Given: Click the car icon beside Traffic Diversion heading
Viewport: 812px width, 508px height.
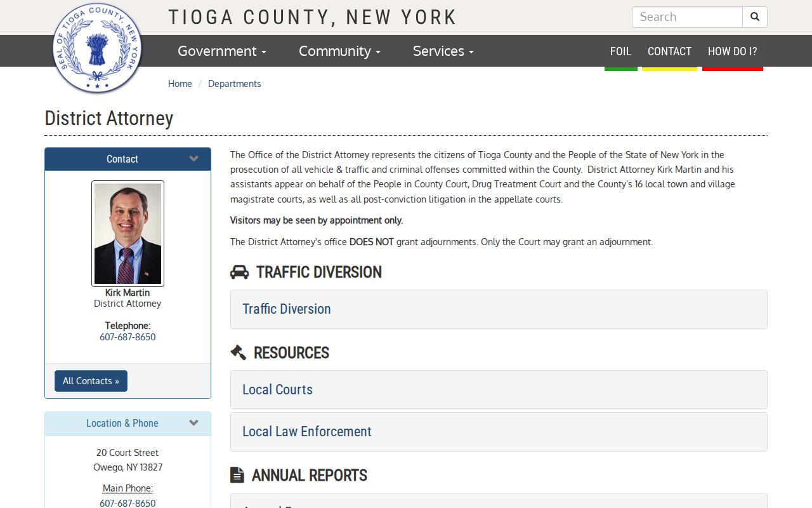Looking at the screenshot, I should 239,272.
